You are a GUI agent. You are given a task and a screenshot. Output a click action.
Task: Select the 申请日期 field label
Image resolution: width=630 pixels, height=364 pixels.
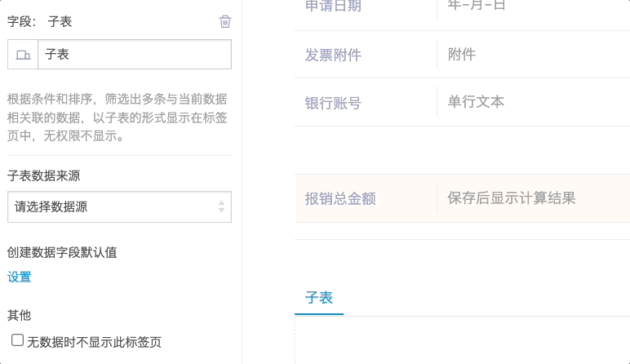coord(333,6)
